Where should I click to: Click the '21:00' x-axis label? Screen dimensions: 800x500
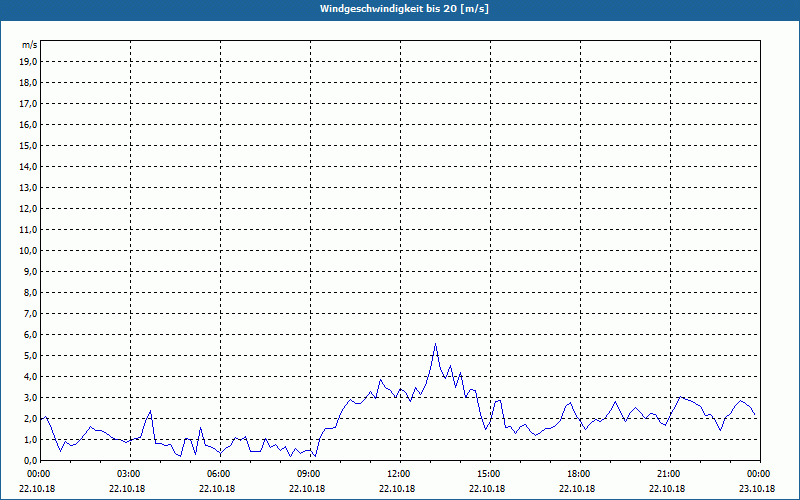tap(670, 474)
